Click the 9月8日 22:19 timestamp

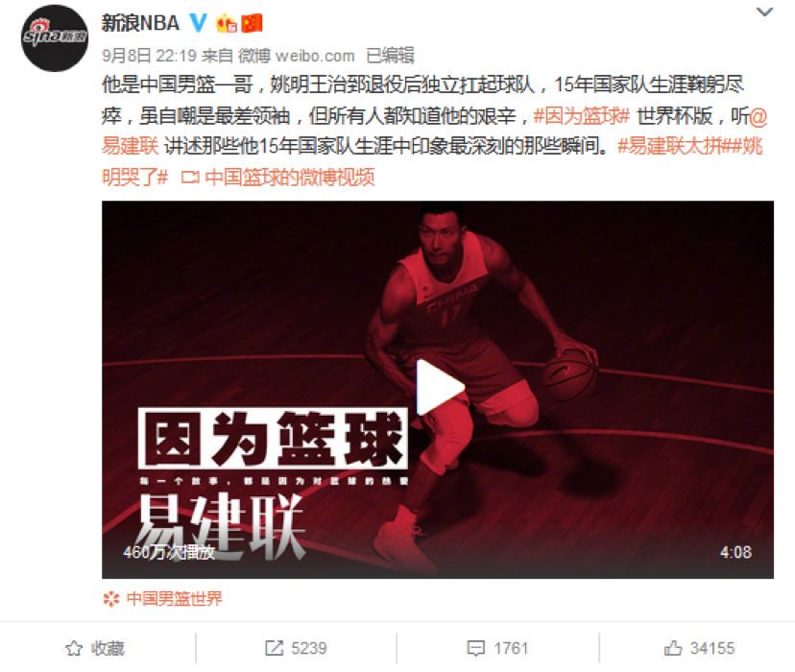click(x=149, y=56)
